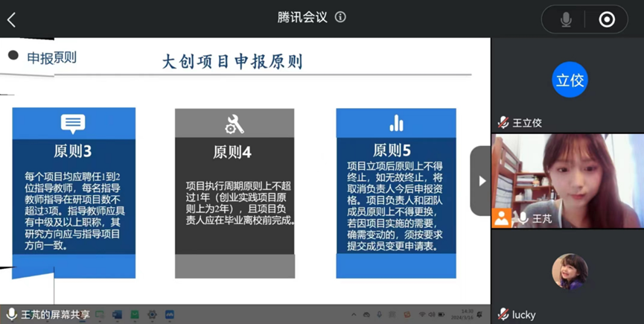Click the muted mic icon beside 王立佼
644x324 pixels.
click(503, 123)
